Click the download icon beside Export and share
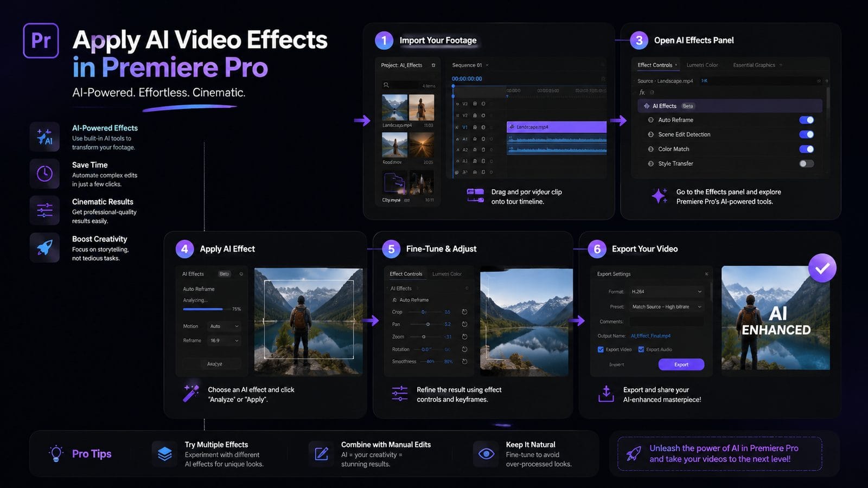The height and width of the screenshot is (488, 868). (606, 394)
